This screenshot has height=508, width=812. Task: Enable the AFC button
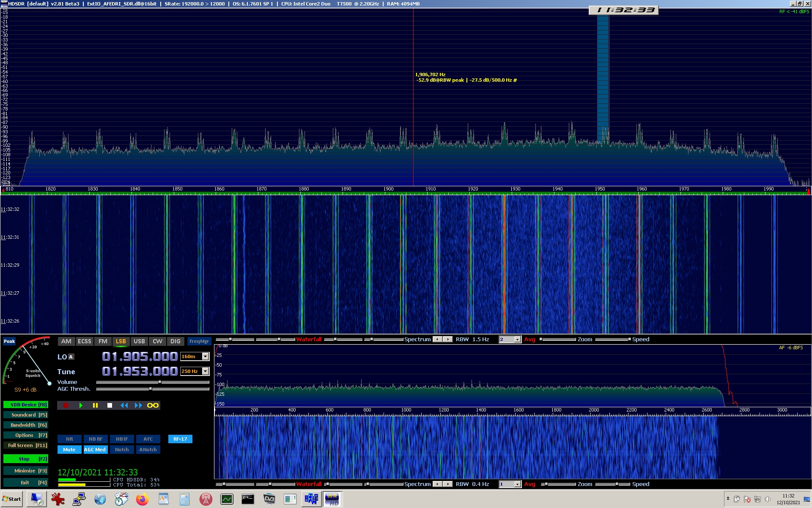(x=148, y=439)
